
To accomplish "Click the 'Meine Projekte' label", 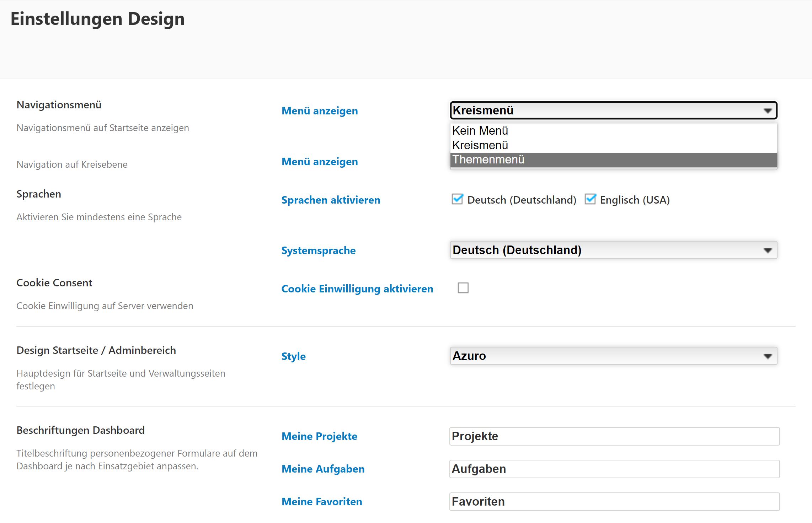I will click(319, 436).
